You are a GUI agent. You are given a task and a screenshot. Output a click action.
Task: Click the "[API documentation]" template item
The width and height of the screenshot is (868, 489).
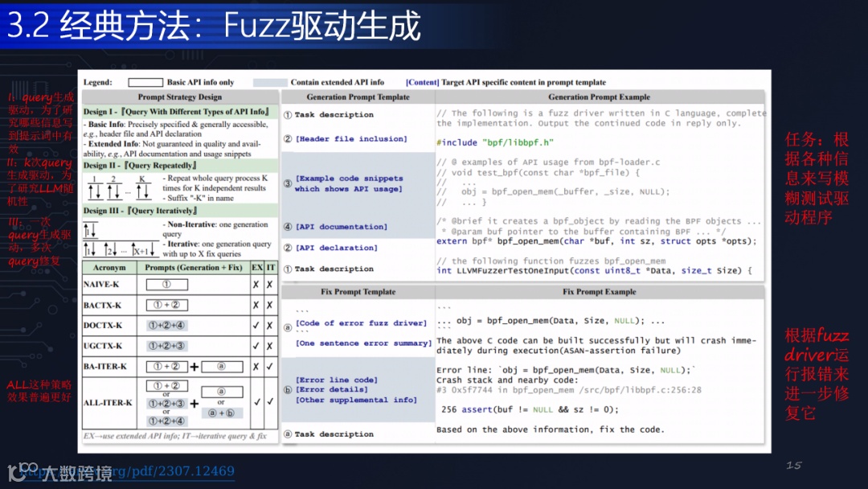tap(341, 227)
